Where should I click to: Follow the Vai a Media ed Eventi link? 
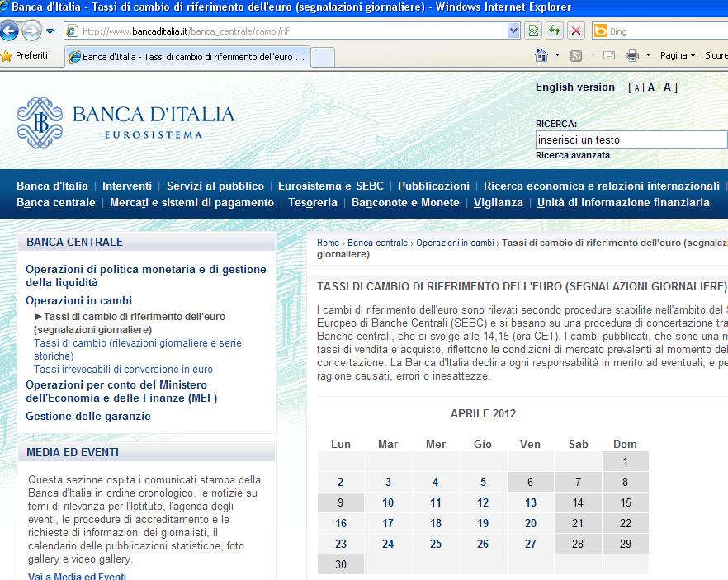(77, 576)
